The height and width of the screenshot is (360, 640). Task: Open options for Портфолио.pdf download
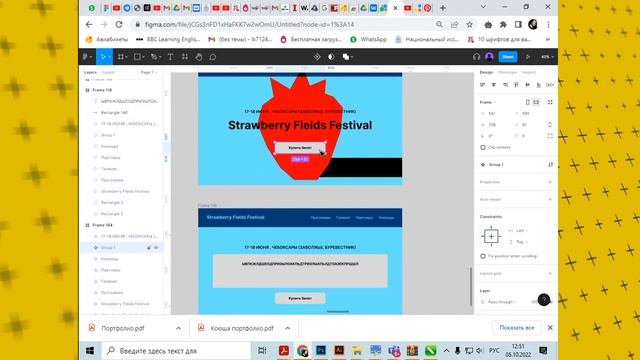(x=178, y=328)
